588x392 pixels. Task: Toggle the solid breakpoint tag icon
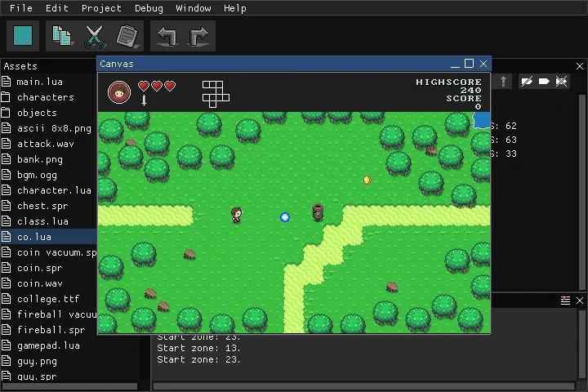pyautogui.click(x=544, y=81)
